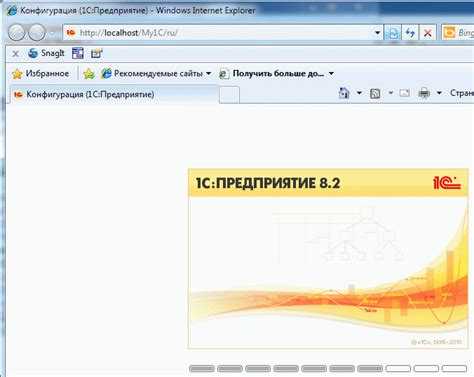Expand the address bar URL history dropdown

pyautogui.click(x=377, y=33)
